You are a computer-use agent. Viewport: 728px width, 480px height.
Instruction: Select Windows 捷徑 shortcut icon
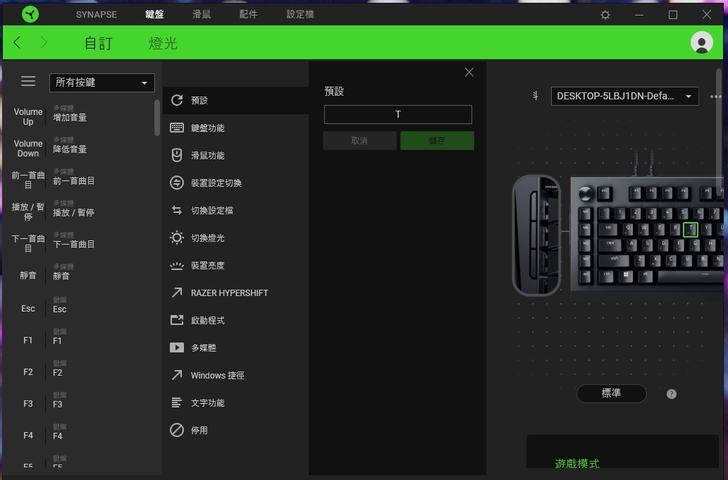pyautogui.click(x=177, y=375)
